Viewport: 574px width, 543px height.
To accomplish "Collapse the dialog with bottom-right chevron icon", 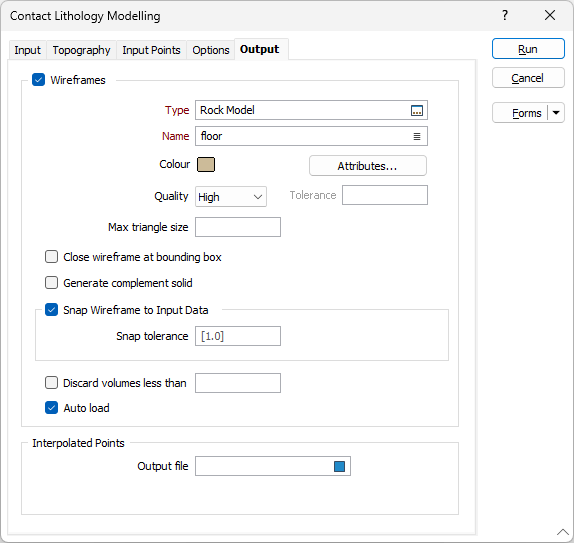I will 563,532.
